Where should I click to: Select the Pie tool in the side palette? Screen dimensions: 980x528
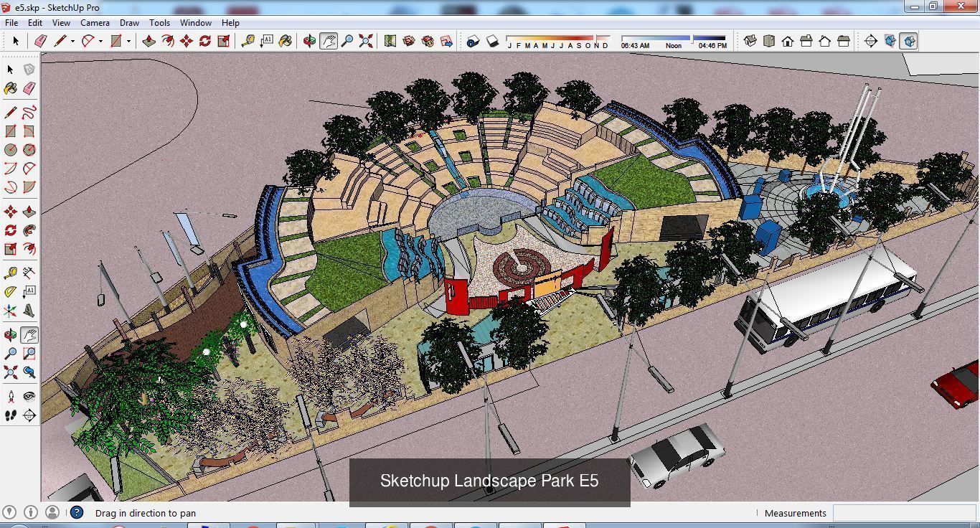(29, 187)
